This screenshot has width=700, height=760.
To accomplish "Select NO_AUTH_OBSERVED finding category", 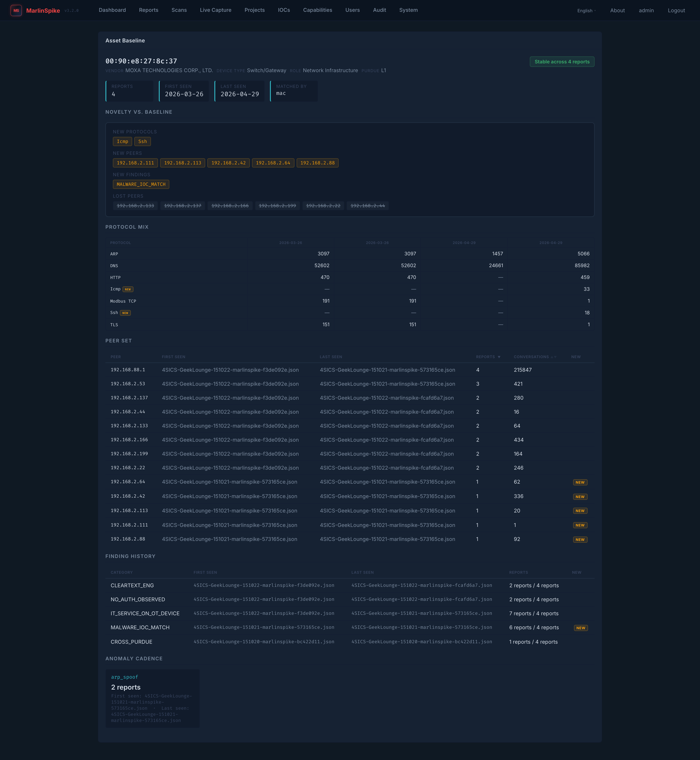I will (x=138, y=600).
